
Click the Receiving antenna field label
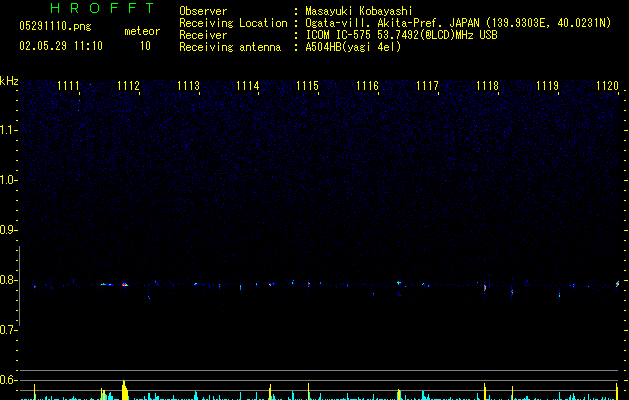coord(230,47)
